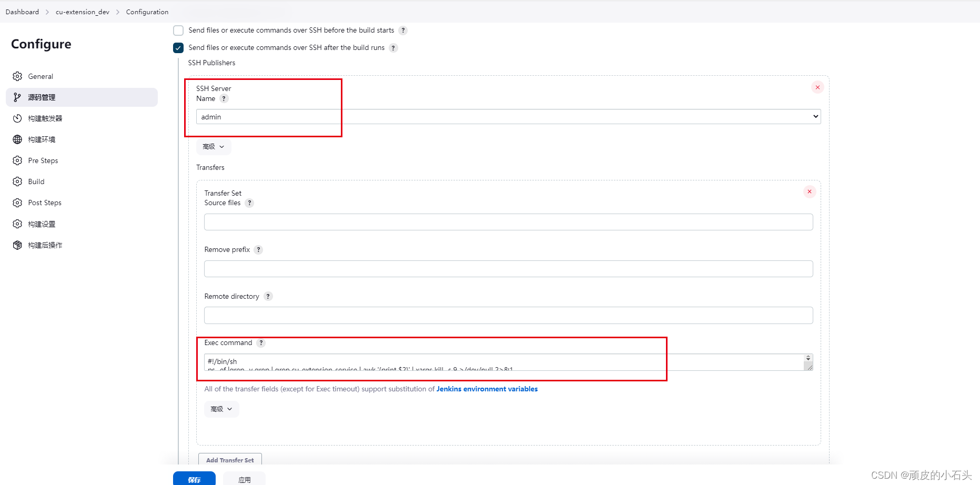
Task: Enable SSH commands before the build starts
Action: pyautogui.click(x=178, y=31)
